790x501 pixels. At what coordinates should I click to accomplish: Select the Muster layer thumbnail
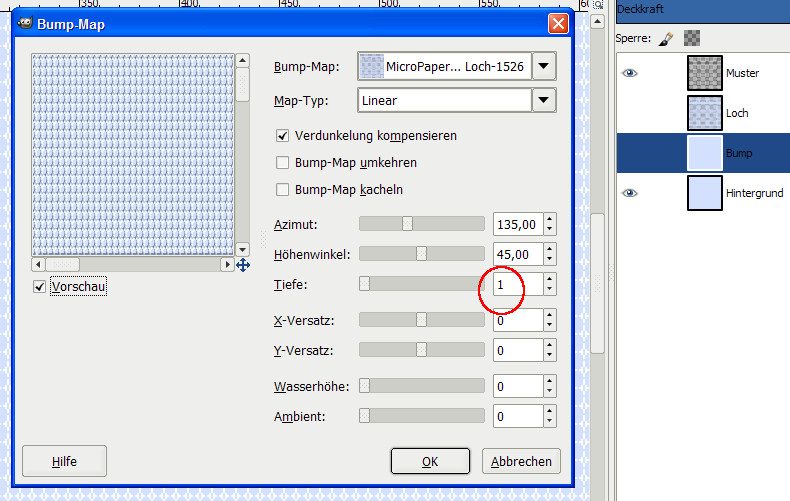pos(705,73)
